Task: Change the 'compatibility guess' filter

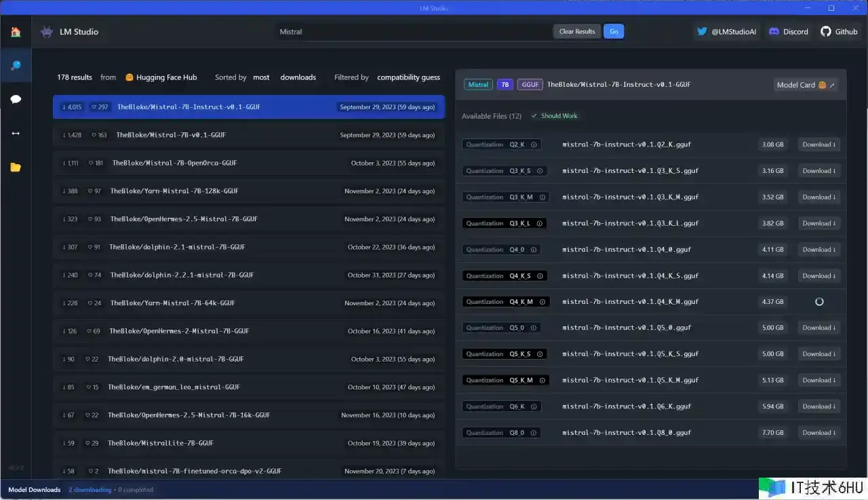Action: 408,77
